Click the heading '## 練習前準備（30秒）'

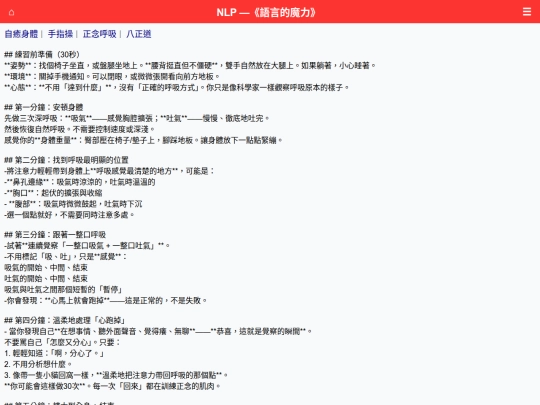point(42,54)
